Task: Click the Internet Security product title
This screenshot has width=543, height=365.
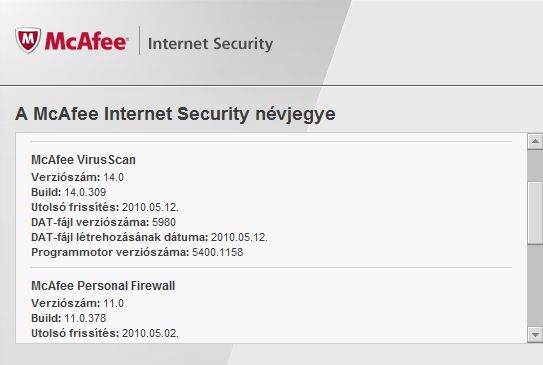Action: tap(210, 44)
